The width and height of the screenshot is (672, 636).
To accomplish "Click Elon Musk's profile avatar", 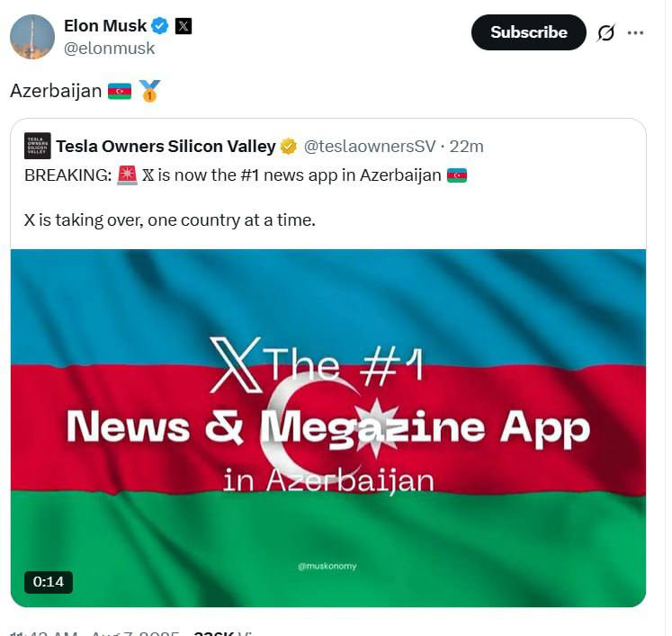I will click(x=32, y=37).
